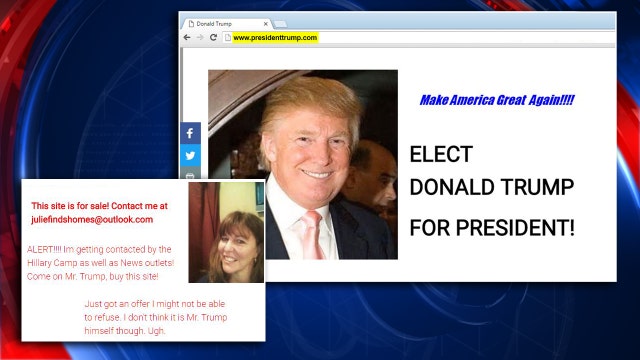Share the page using the Facebook icon

[190, 133]
